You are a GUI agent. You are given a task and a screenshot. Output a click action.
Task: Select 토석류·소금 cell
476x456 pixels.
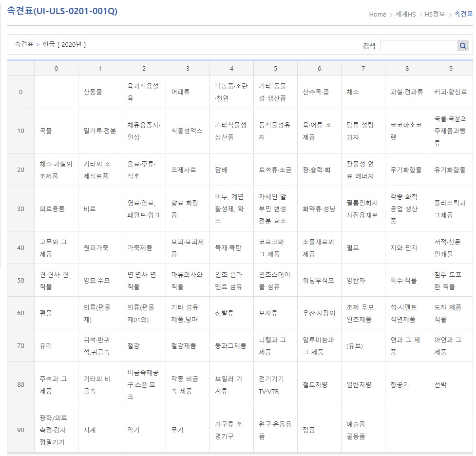tap(275, 170)
